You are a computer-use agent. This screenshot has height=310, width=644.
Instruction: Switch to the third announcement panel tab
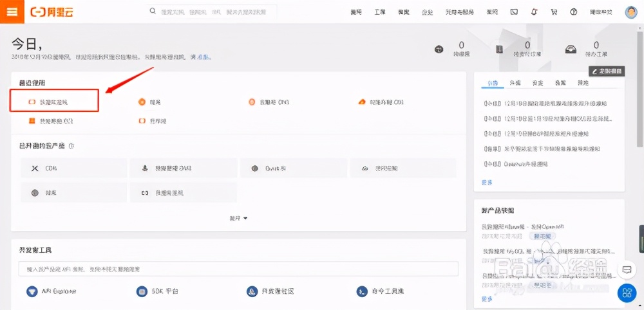(538, 83)
